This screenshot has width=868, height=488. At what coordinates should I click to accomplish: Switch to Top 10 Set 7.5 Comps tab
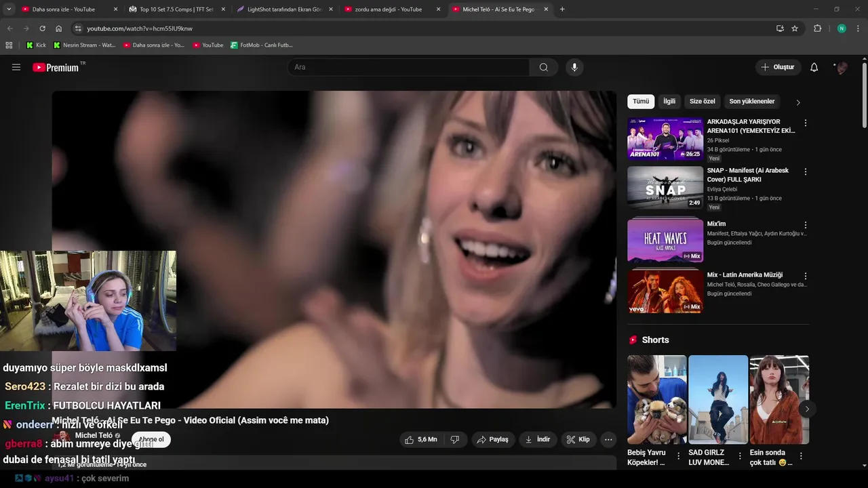tap(176, 9)
